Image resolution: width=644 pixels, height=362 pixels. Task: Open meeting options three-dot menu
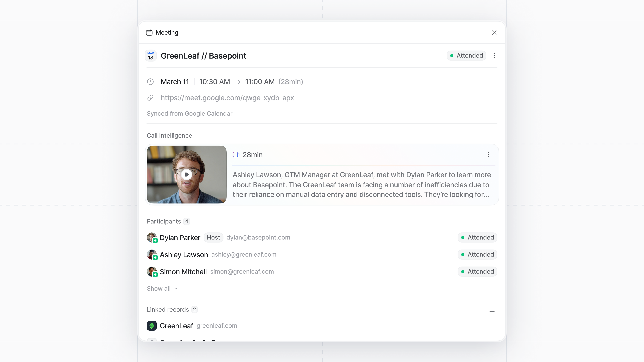click(x=494, y=55)
